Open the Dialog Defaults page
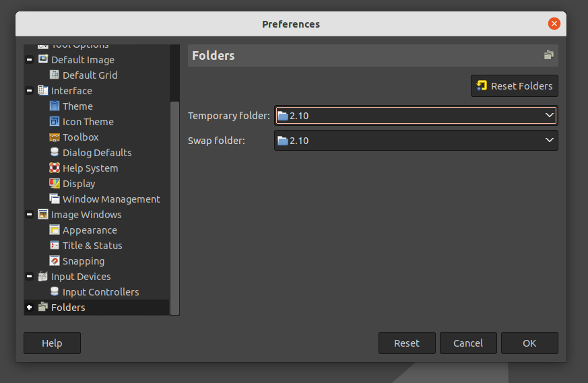Viewport: 588px width, 383px height. coord(97,153)
